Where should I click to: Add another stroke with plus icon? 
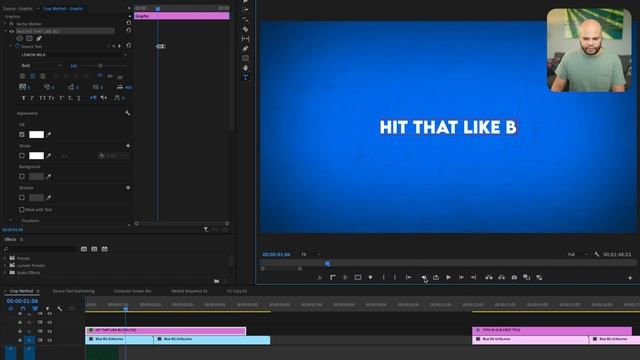(128, 146)
